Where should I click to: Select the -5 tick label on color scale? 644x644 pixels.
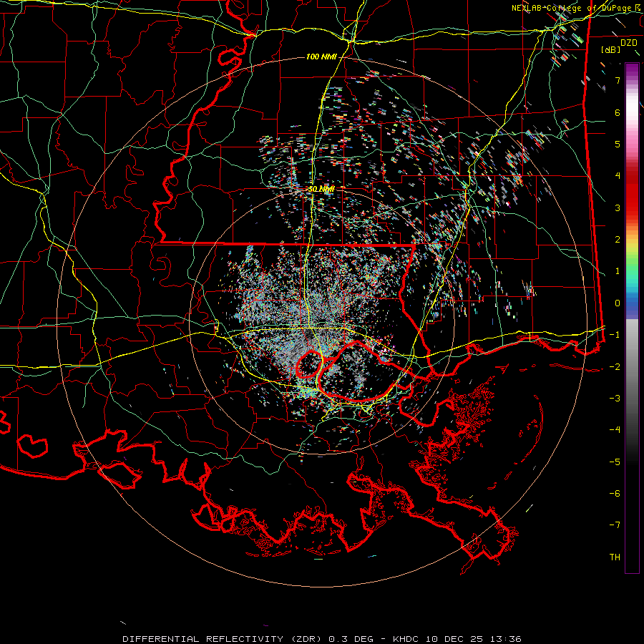(x=615, y=462)
